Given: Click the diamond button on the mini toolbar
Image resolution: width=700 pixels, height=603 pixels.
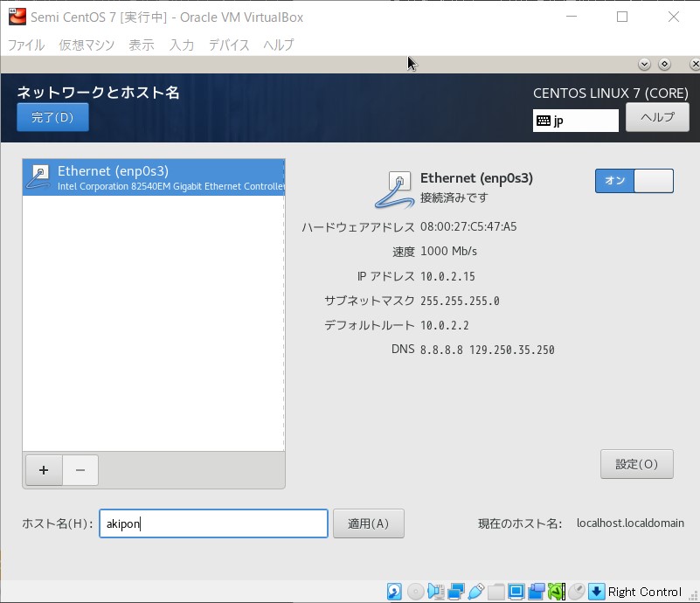Looking at the screenshot, I should pos(664,65).
